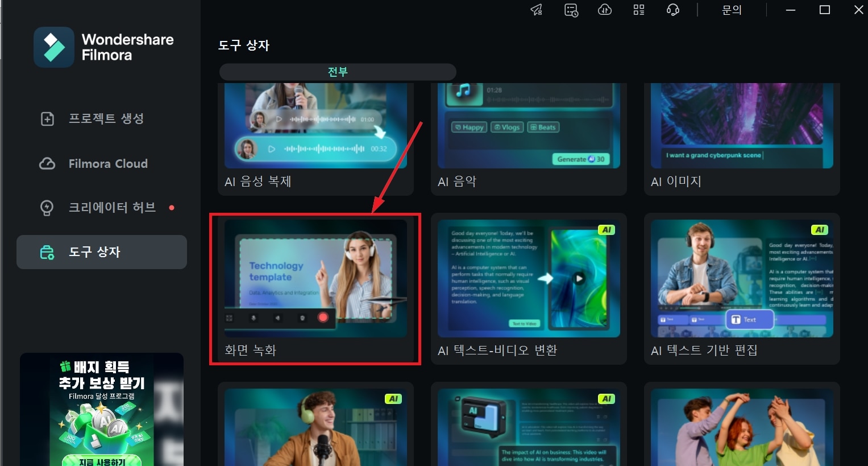Click the 크리에이터 허브 lightbulb icon
Image resolution: width=868 pixels, height=466 pixels.
point(47,208)
